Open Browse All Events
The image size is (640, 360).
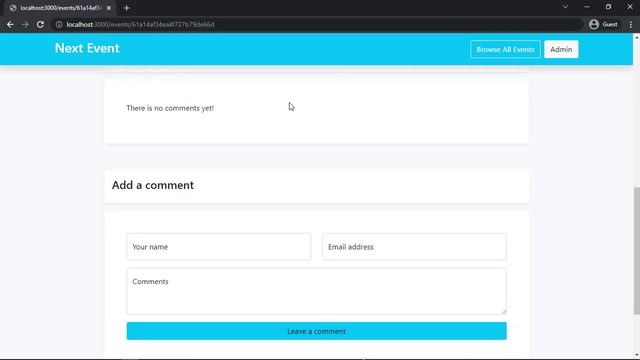505,49
